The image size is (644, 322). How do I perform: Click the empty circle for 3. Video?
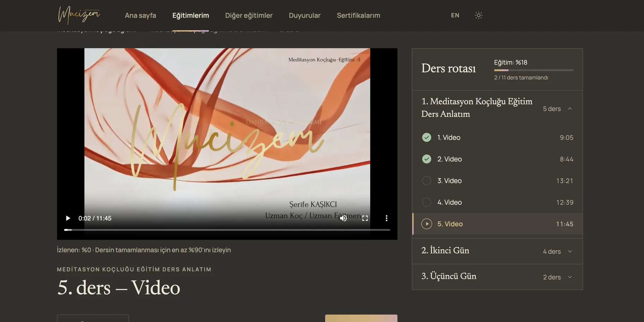click(x=427, y=181)
